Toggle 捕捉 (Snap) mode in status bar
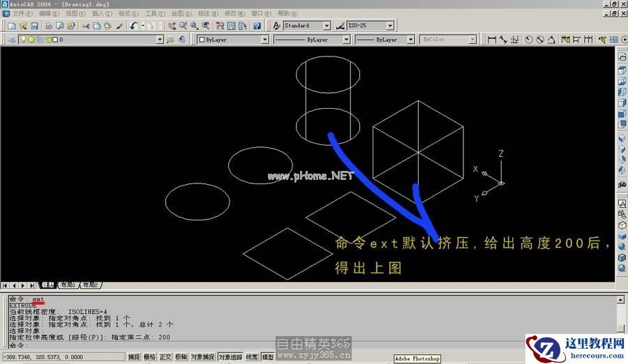This screenshot has height=364, width=628. [134, 357]
